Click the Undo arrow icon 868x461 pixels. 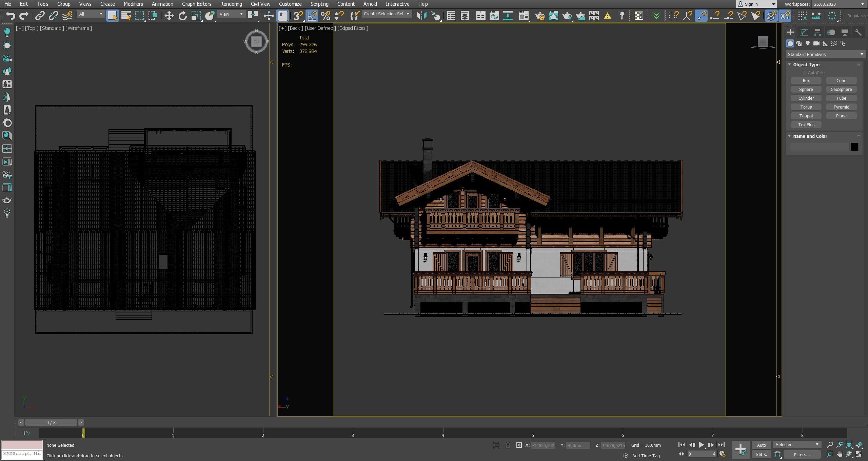pyautogui.click(x=11, y=16)
